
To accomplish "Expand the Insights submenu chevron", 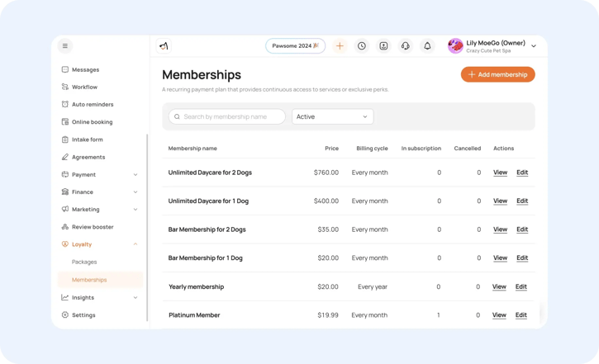I will [135, 298].
